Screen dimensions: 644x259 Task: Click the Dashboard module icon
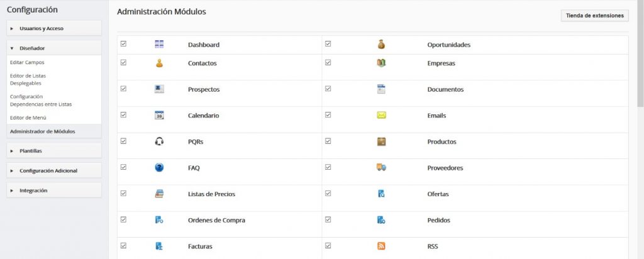tap(159, 44)
